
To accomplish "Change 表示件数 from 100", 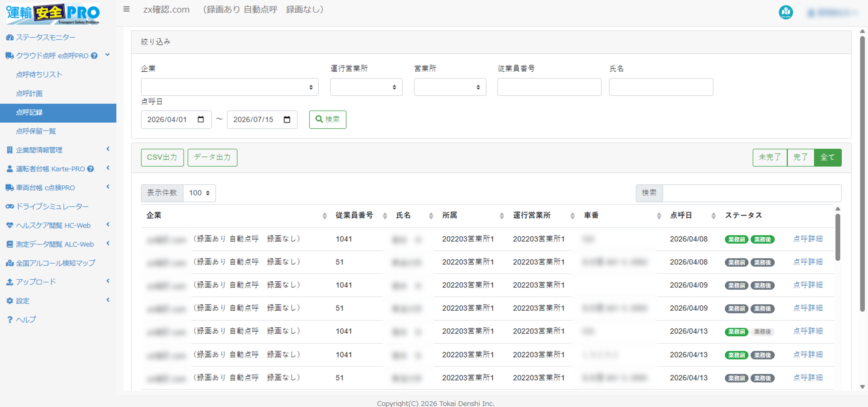I will point(199,193).
